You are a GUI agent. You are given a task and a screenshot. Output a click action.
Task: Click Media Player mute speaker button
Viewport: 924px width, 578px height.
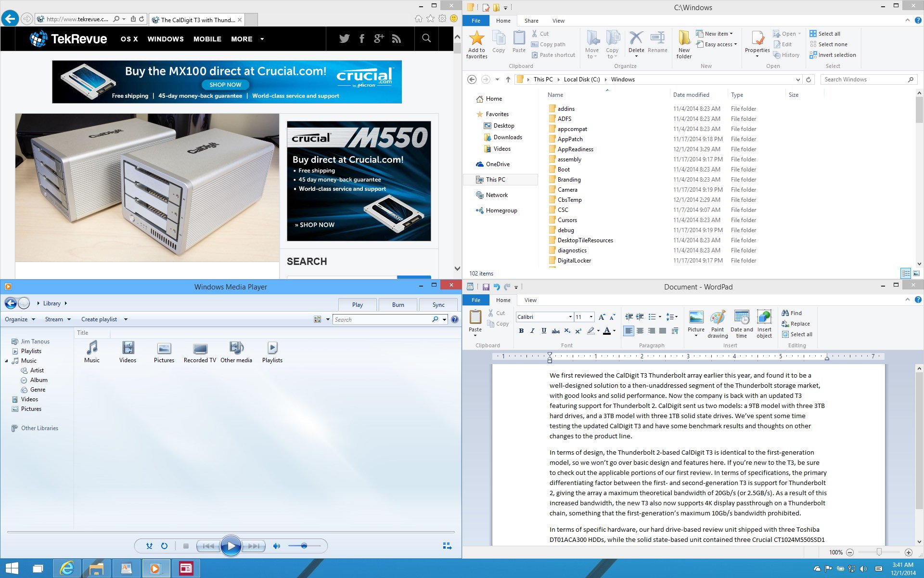(x=276, y=546)
